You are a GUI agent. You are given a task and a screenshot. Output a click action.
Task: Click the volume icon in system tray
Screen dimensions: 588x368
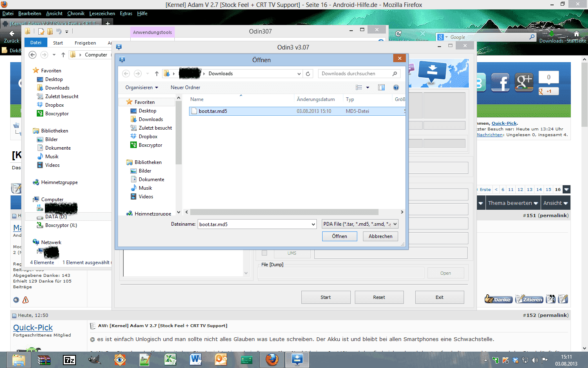click(535, 360)
